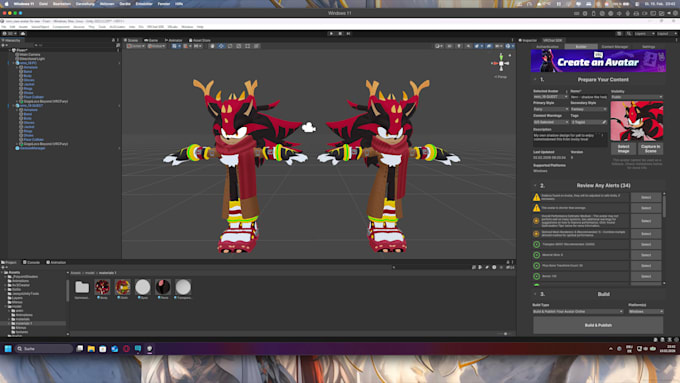This screenshot has width=680, height=383.
Task: Click the materials 1 breadcrumb
Action: [107, 273]
